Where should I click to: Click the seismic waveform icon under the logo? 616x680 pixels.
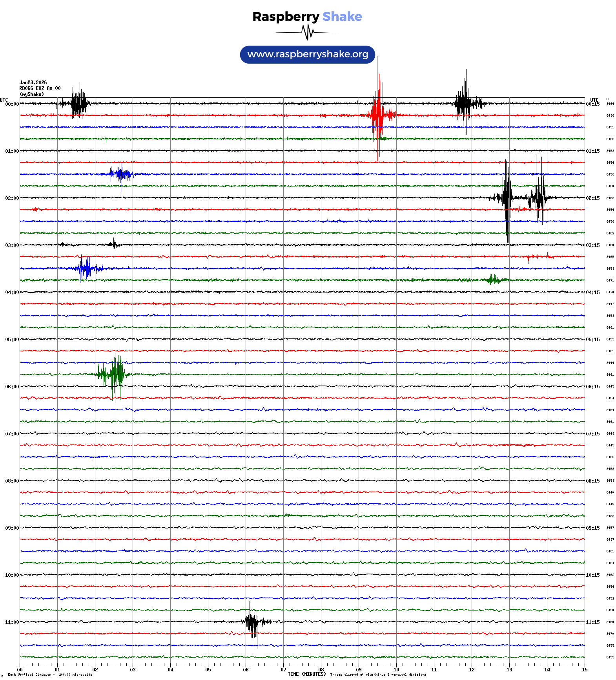click(x=307, y=32)
